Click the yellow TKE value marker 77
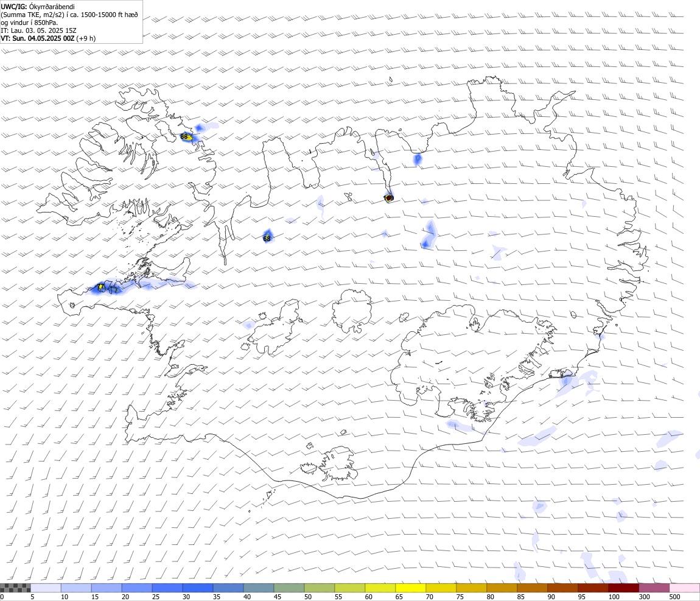This screenshot has width=700, height=601. [x=100, y=286]
